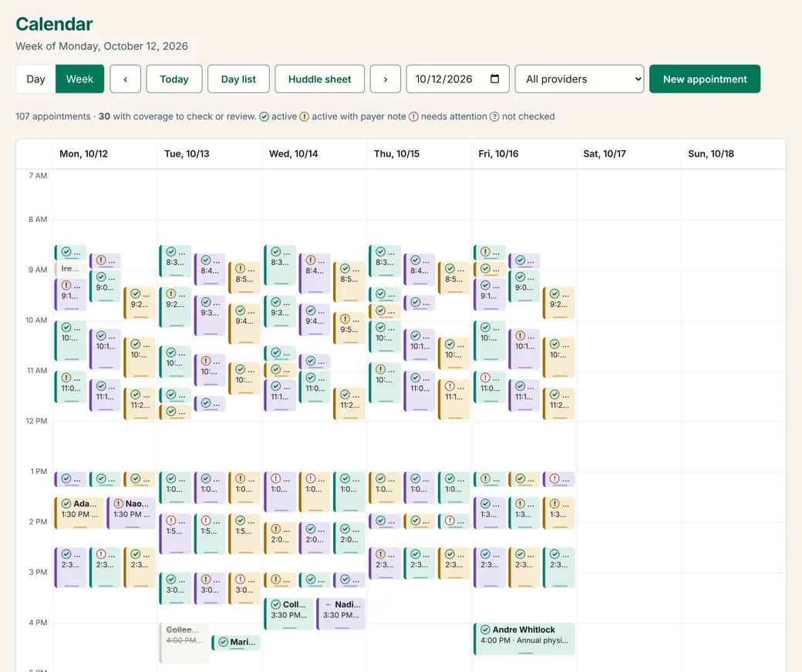Click payer-note icon on Monday 11:0 appointment
Screen dimensions: 802x672
(66, 378)
